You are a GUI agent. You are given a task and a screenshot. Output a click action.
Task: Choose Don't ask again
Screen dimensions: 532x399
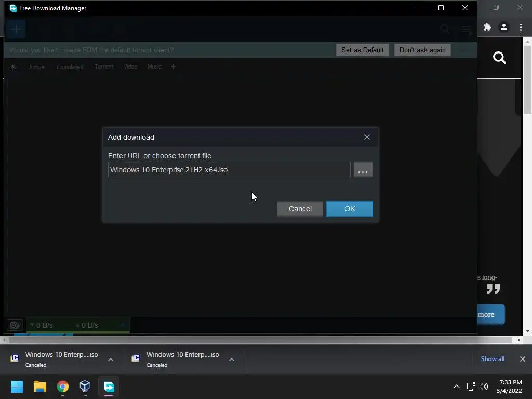pyautogui.click(x=422, y=50)
